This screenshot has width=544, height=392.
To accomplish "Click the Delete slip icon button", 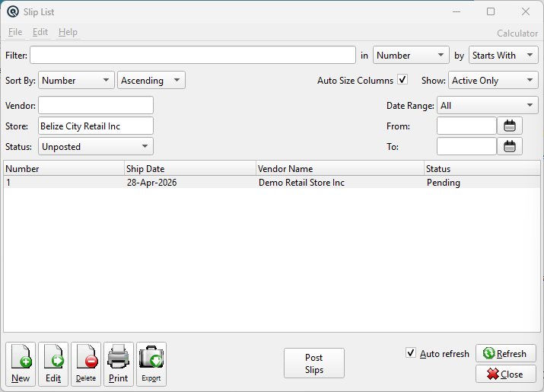I will pyautogui.click(x=86, y=364).
